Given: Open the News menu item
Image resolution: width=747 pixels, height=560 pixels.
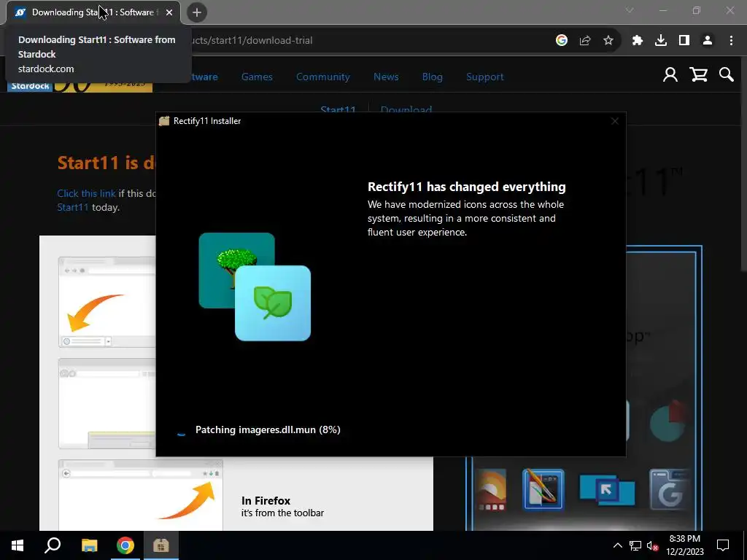Looking at the screenshot, I should (x=386, y=77).
